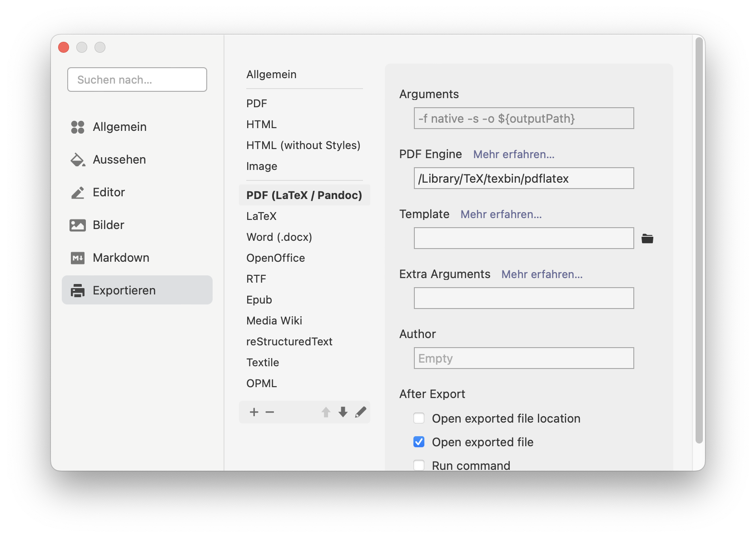Add a new export format with the plus icon
This screenshot has height=538, width=756.
click(254, 412)
